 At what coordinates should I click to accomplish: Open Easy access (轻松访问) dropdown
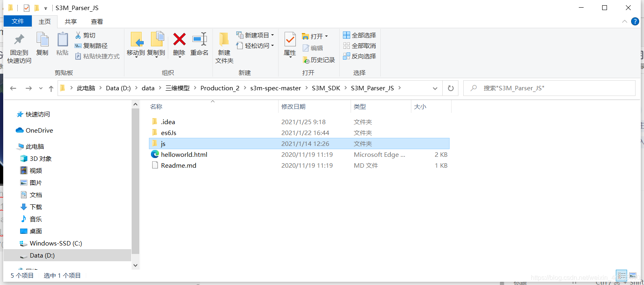tap(255, 46)
